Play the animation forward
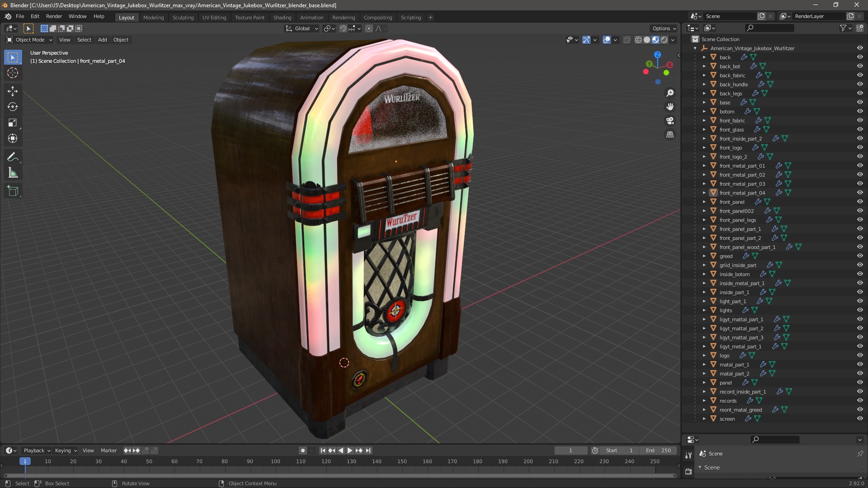The image size is (868, 488). click(x=350, y=450)
